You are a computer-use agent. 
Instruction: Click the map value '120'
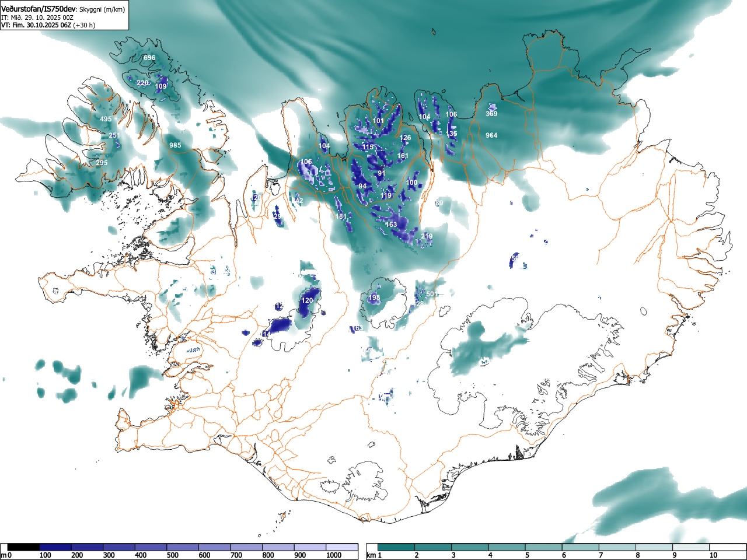[308, 300]
